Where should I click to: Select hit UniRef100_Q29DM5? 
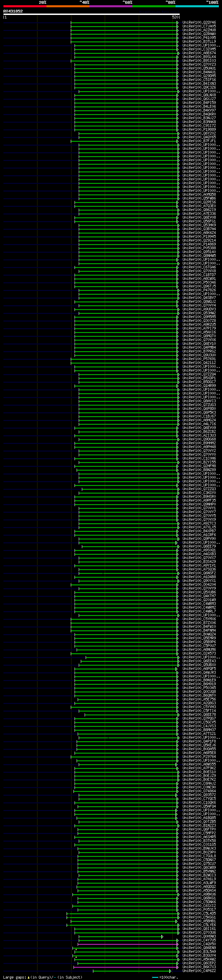[199, 76]
